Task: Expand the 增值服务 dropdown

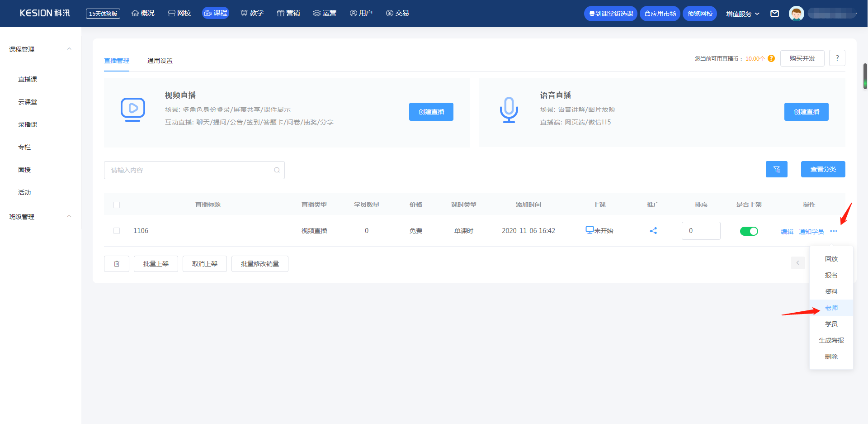Action: 743,14
